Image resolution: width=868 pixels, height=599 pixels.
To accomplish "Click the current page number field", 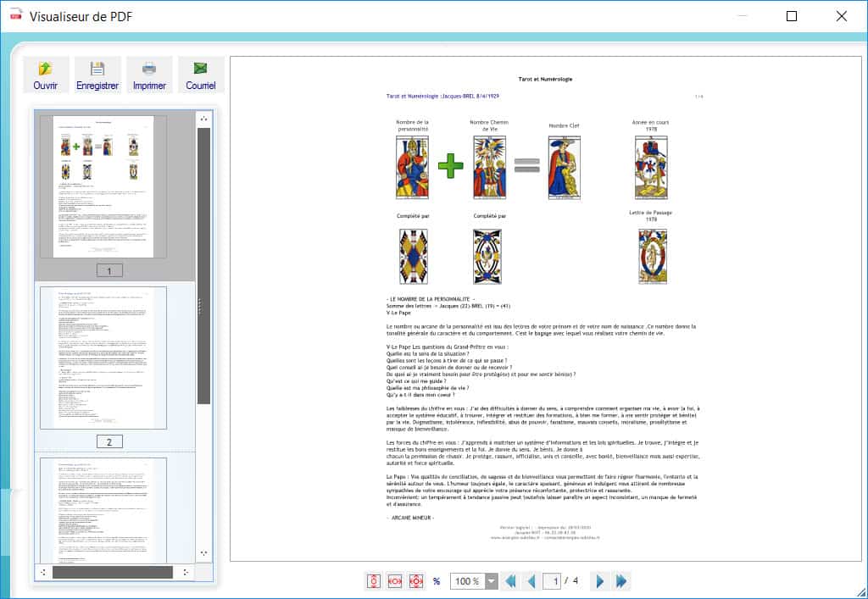I will [553, 580].
